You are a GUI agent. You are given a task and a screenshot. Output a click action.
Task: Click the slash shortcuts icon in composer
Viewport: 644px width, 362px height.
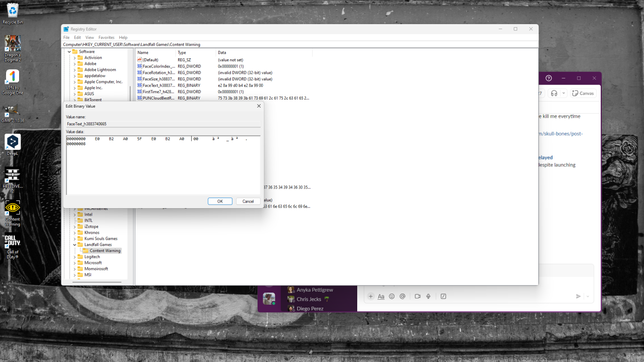(x=443, y=297)
